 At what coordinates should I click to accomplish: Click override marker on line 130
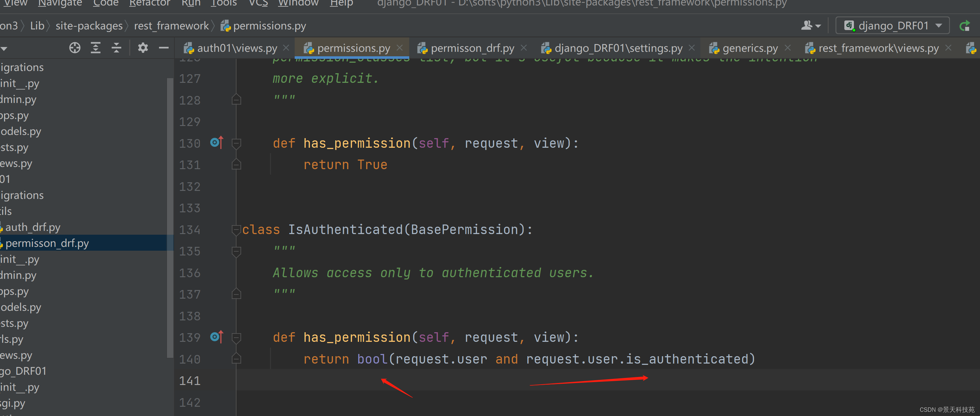(x=217, y=143)
